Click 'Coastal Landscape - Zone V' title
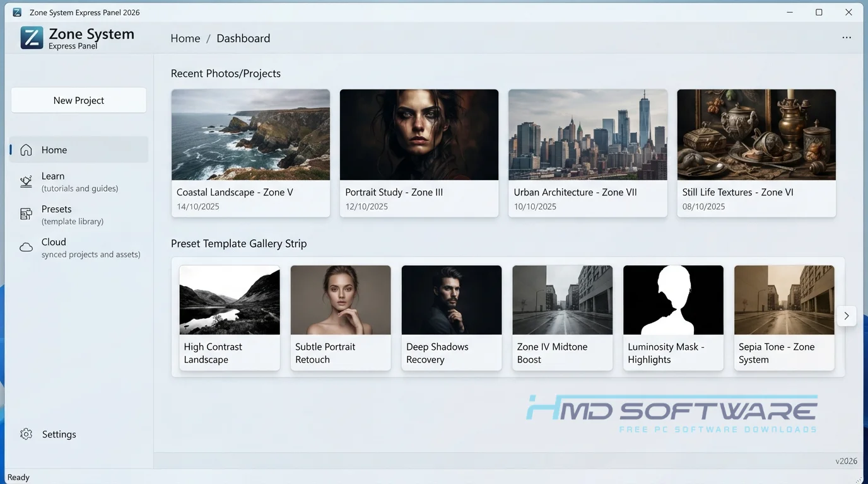This screenshot has height=484, width=868. tap(235, 192)
